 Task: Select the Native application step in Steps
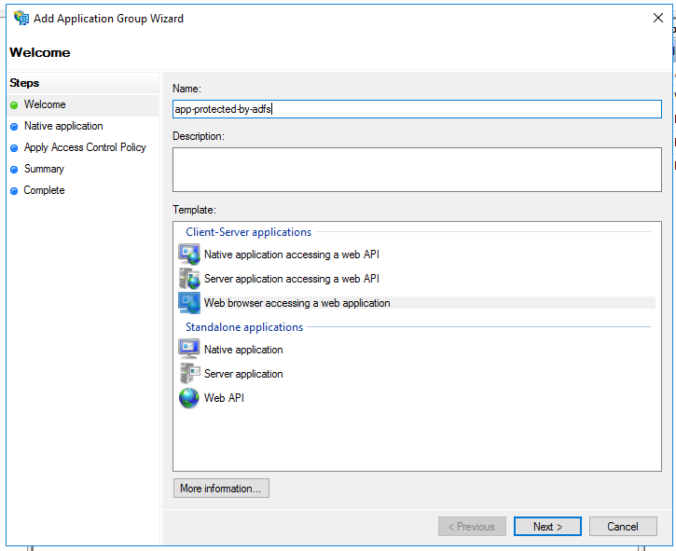[x=63, y=126]
